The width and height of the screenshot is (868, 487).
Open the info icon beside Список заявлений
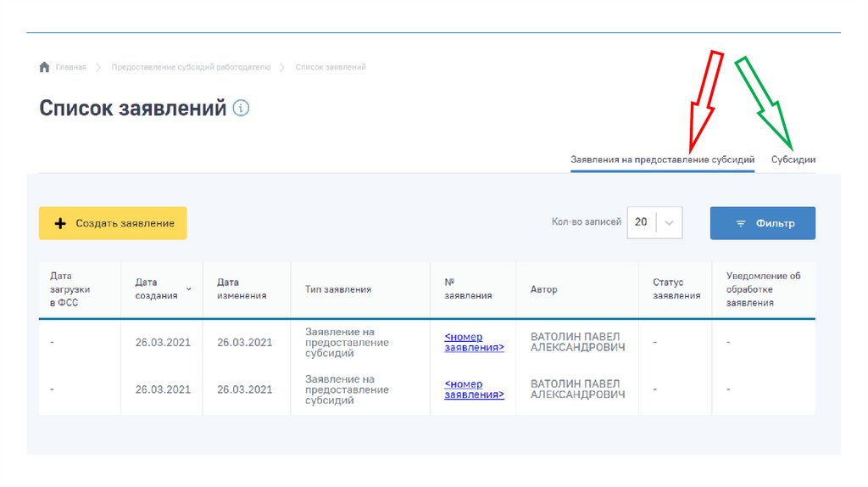tap(241, 108)
